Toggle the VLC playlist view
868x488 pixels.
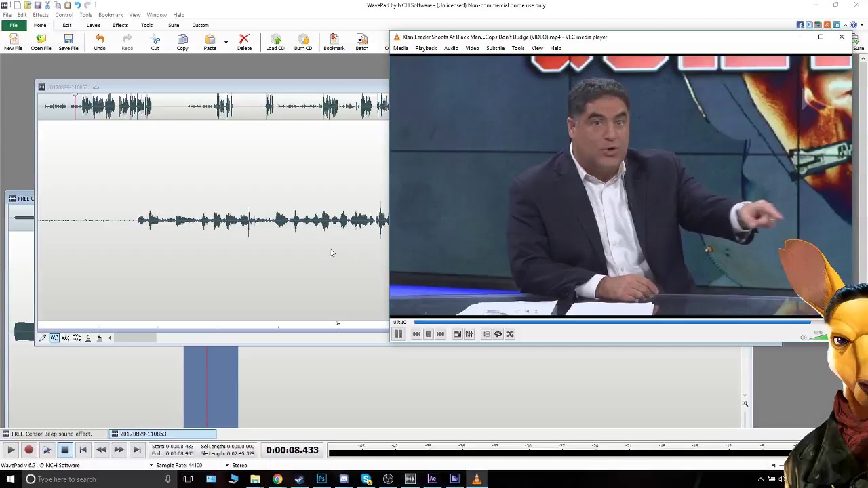pos(486,334)
